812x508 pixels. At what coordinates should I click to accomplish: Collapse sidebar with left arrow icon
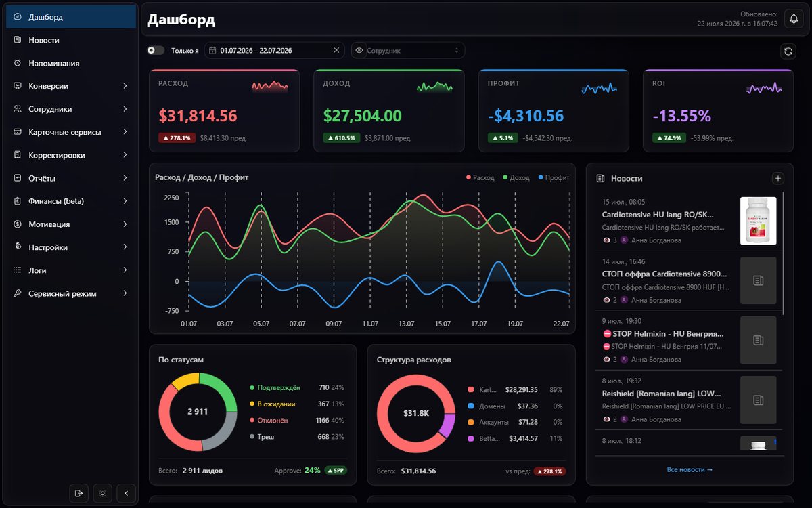[x=126, y=493]
